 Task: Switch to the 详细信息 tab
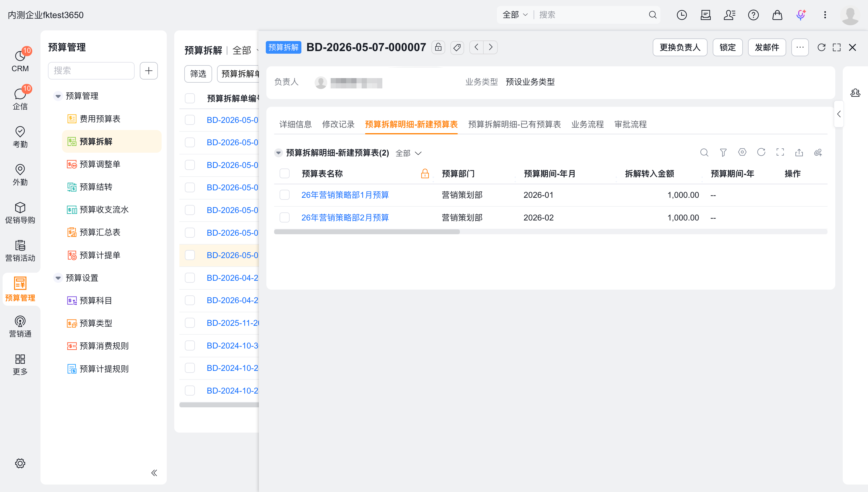coord(295,124)
